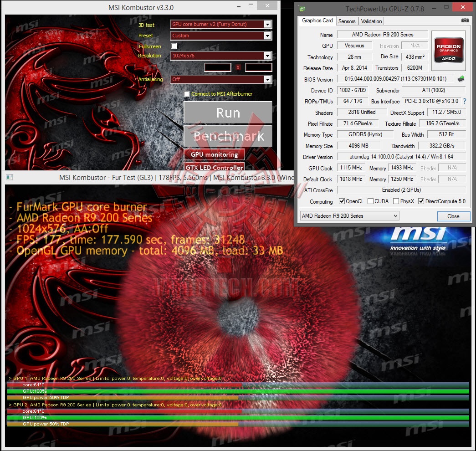
Task: Click the Fur Test window title icon
Action: (10, 177)
